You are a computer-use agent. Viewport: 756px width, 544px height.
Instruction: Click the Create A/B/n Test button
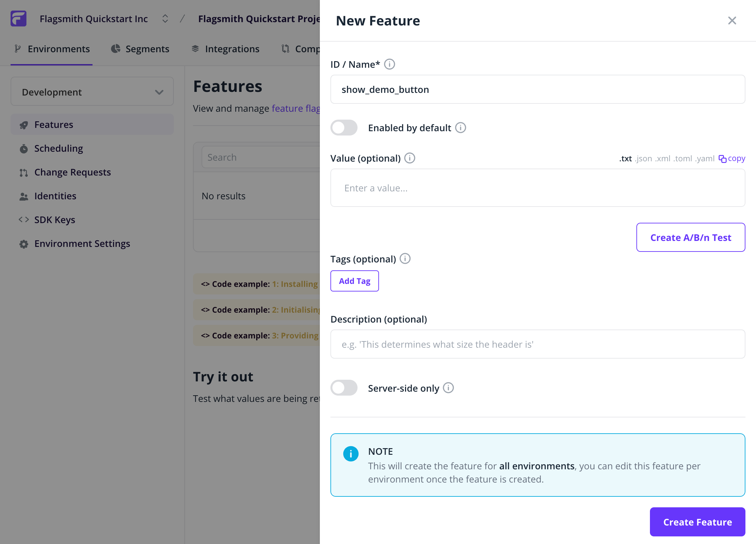(x=690, y=237)
